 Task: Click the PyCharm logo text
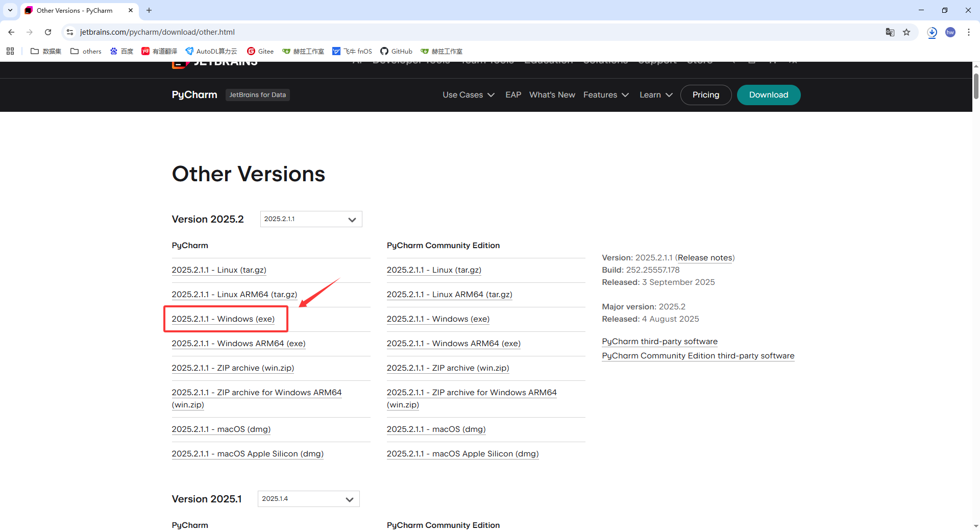click(194, 95)
